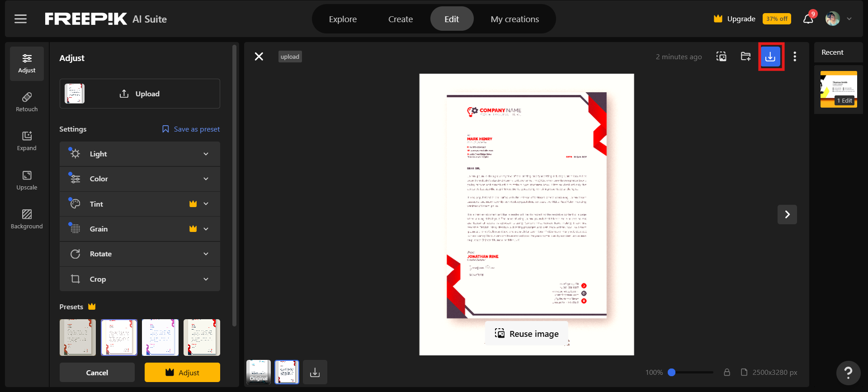Click the Grain premium crown icon
The width and height of the screenshot is (868, 392).
(193, 229)
